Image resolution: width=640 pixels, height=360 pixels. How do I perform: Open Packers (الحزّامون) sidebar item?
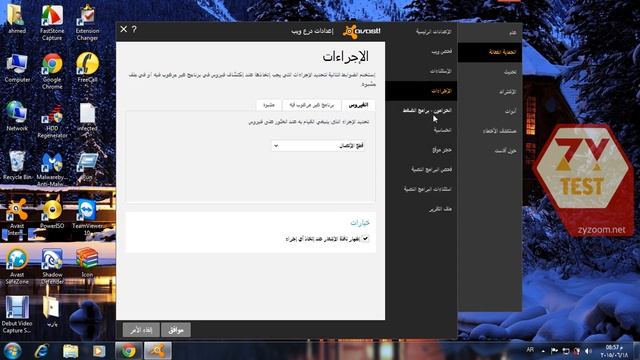(421, 111)
